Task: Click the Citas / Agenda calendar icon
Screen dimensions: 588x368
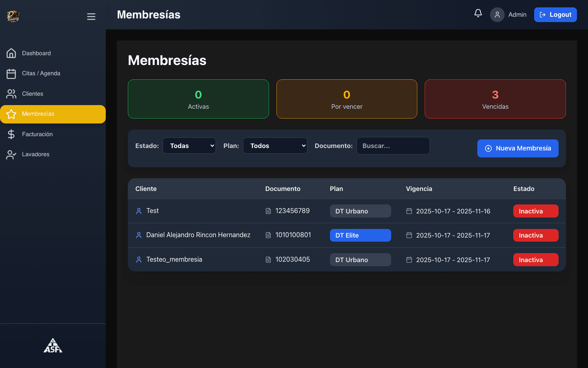Action: click(11, 74)
